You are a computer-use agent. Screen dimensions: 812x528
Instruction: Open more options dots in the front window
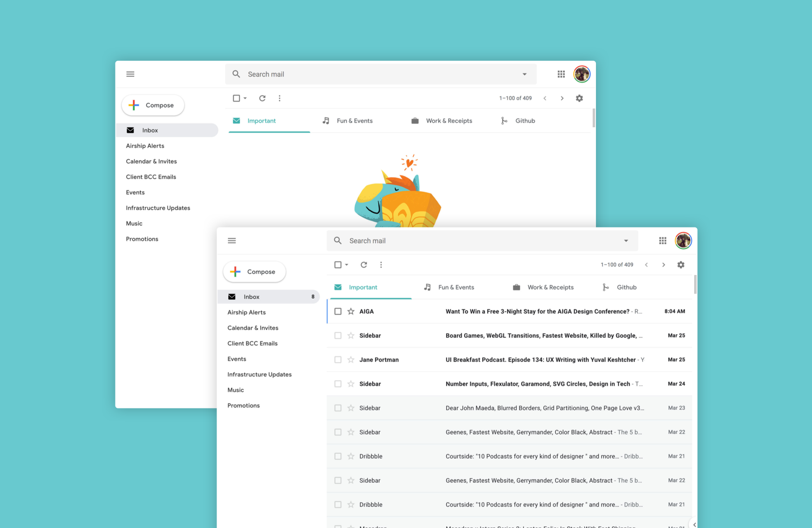(381, 265)
